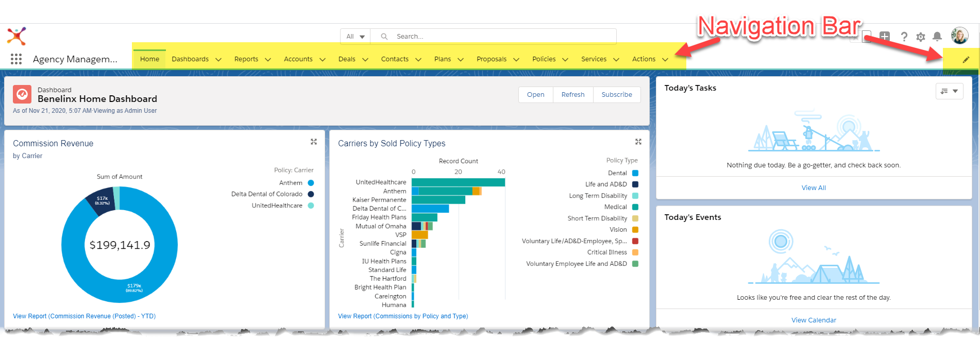
Task: Click View All under Today's Tasks
Action: click(814, 188)
